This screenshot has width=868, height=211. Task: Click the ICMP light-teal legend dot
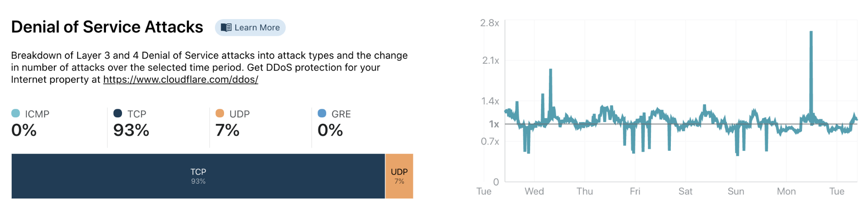pyautogui.click(x=16, y=114)
